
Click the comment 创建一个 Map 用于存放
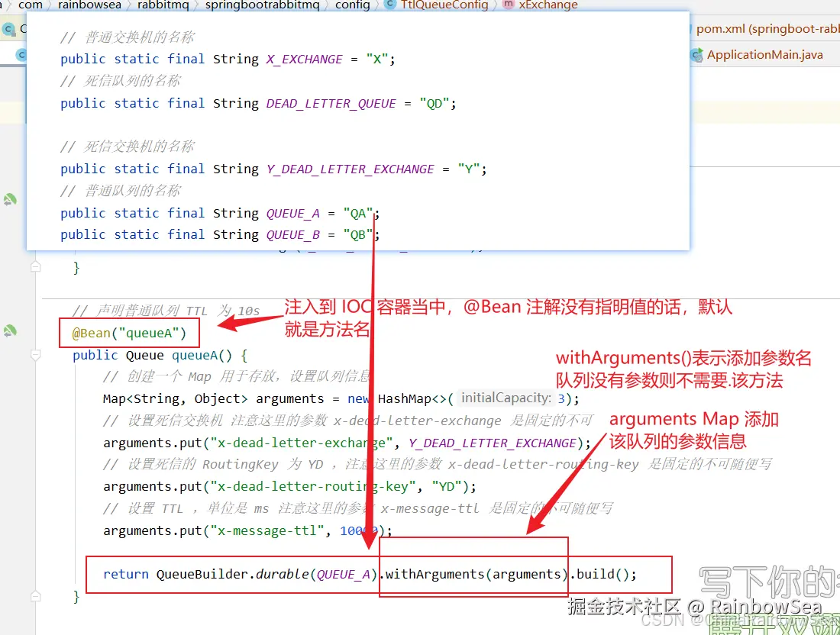pos(237,376)
